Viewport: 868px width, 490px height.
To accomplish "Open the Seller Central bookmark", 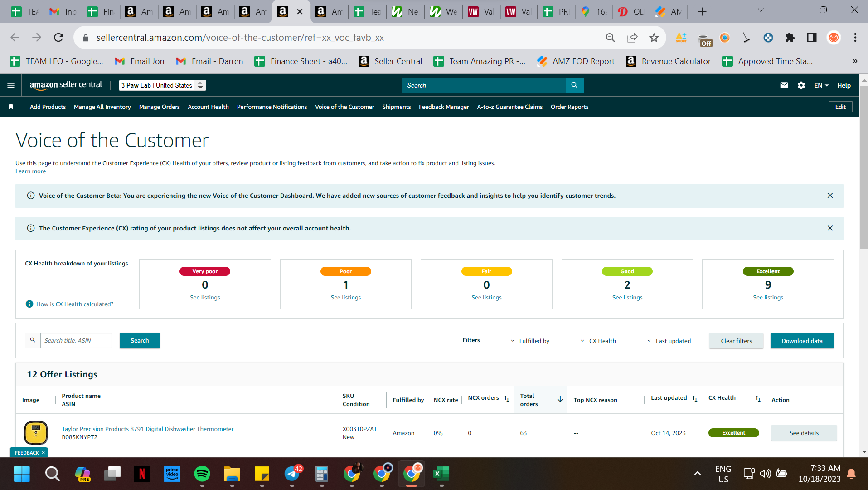I will (x=390, y=61).
